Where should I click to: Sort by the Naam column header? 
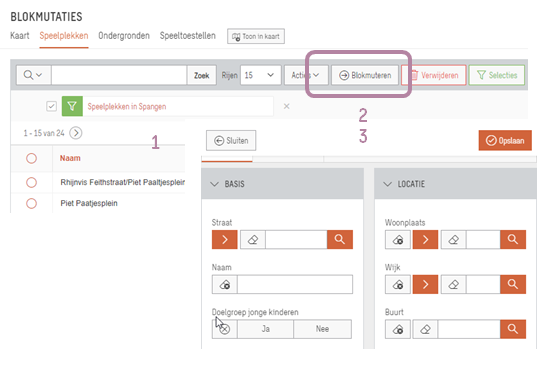(x=70, y=158)
